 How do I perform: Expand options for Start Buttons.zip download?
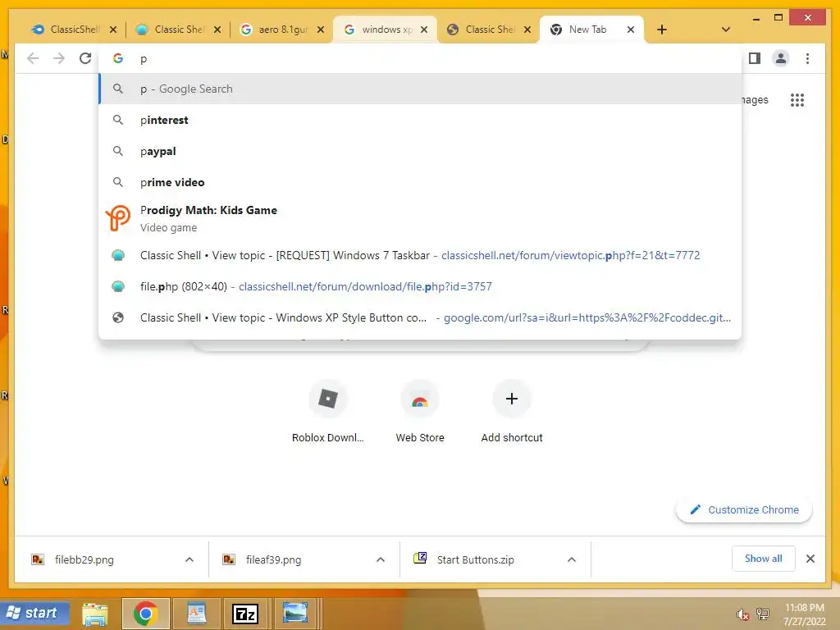[x=572, y=559]
